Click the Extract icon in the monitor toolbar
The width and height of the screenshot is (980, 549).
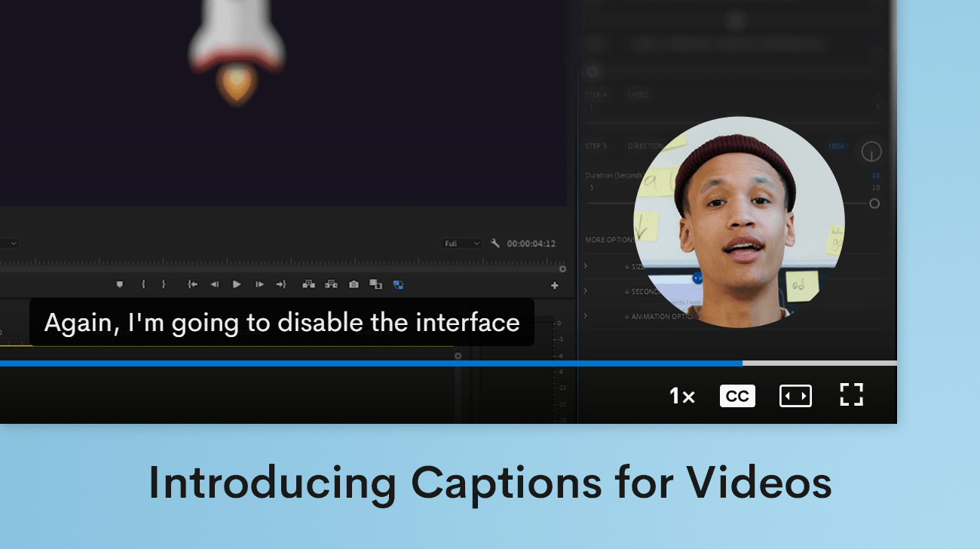tap(330, 285)
